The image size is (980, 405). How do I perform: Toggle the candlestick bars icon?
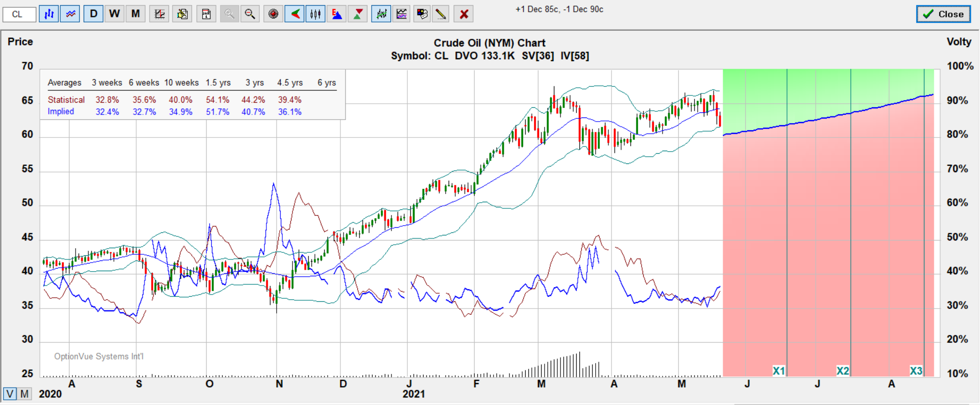point(315,14)
